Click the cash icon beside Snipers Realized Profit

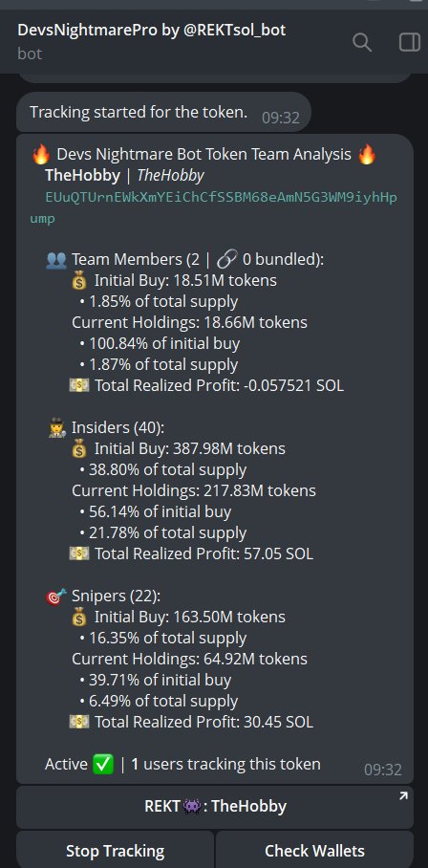pyautogui.click(x=79, y=722)
